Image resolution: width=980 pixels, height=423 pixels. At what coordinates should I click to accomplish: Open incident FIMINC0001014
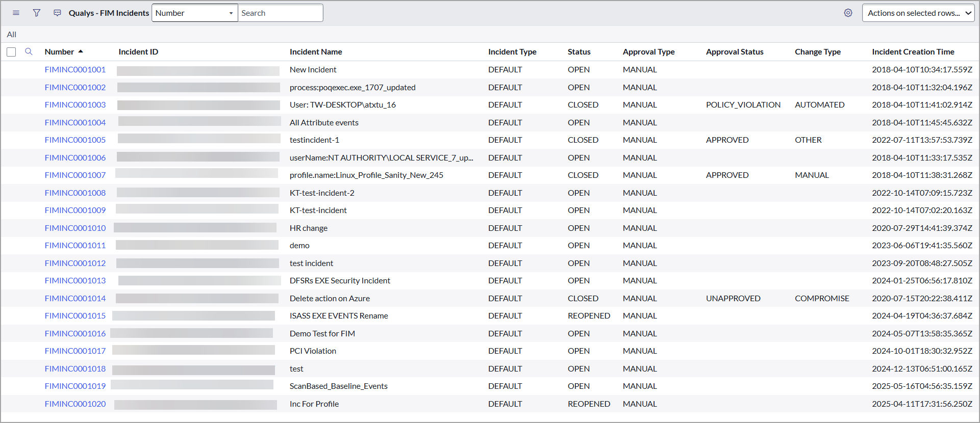(x=75, y=299)
